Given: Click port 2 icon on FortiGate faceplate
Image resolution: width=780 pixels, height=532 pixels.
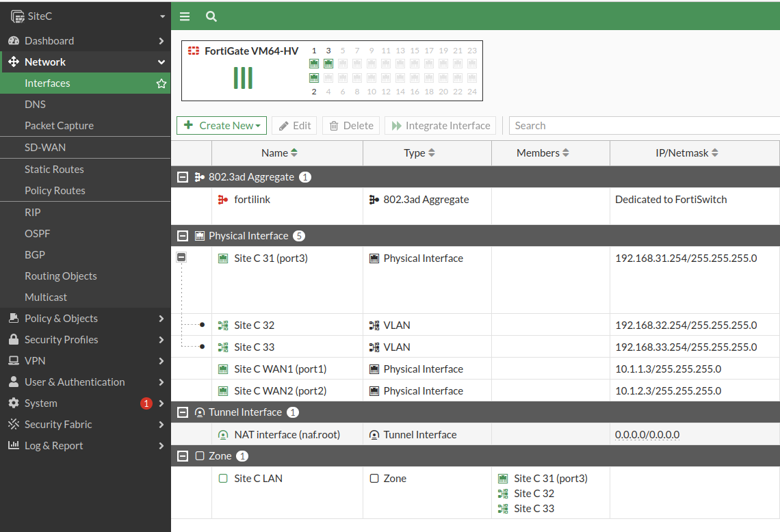Looking at the screenshot, I should pyautogui.click(x=314, y=78).
